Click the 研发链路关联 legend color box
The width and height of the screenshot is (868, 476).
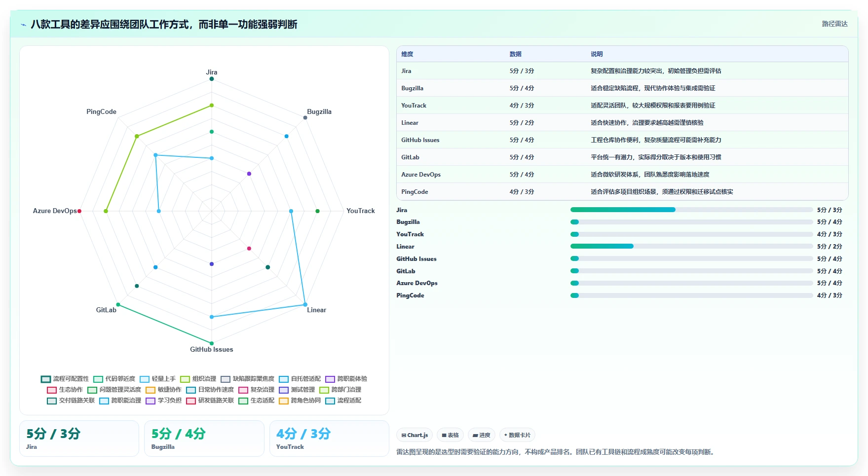(191, 401)
